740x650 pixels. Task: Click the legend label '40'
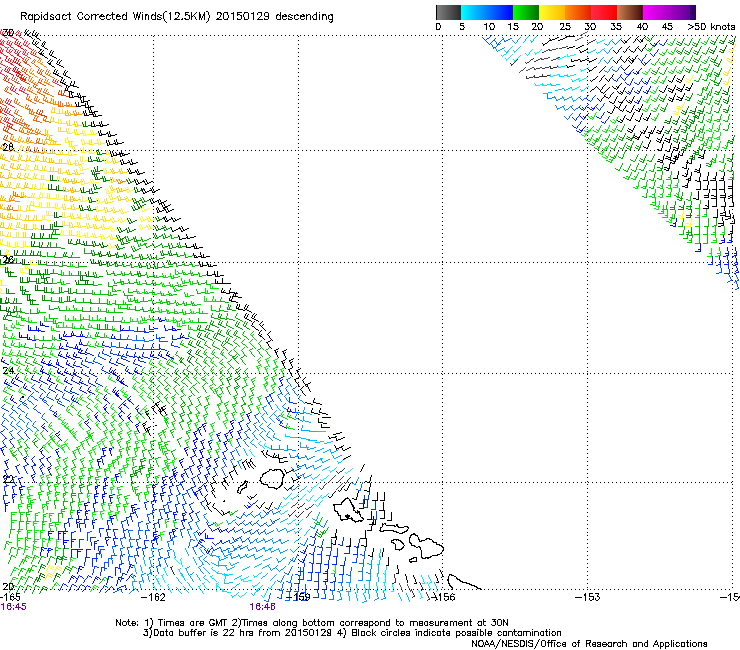pos(642,27)
